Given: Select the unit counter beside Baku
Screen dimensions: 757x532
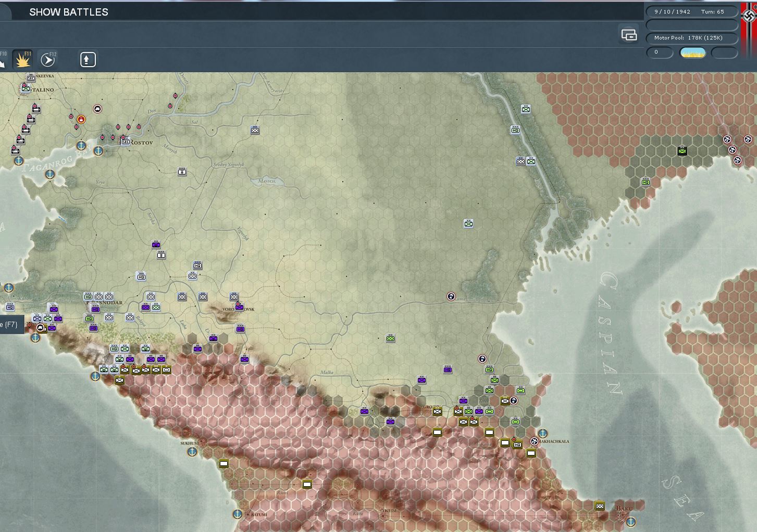Looking at the screenshot, I should coord(600,506).
